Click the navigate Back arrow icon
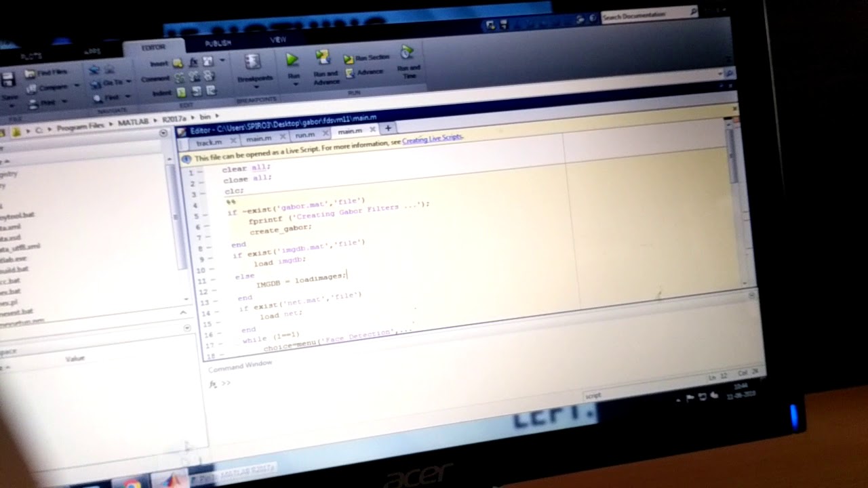This screenshot has height=488, width=868. tap(94, 69)
